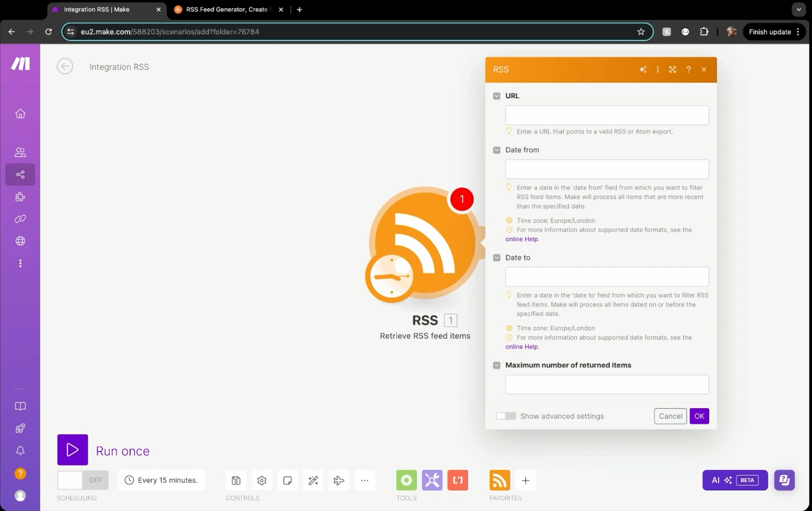Open the Webhooks globe icon in sidebar
This screenshot has width=812, height=511.
pos(20,241)
